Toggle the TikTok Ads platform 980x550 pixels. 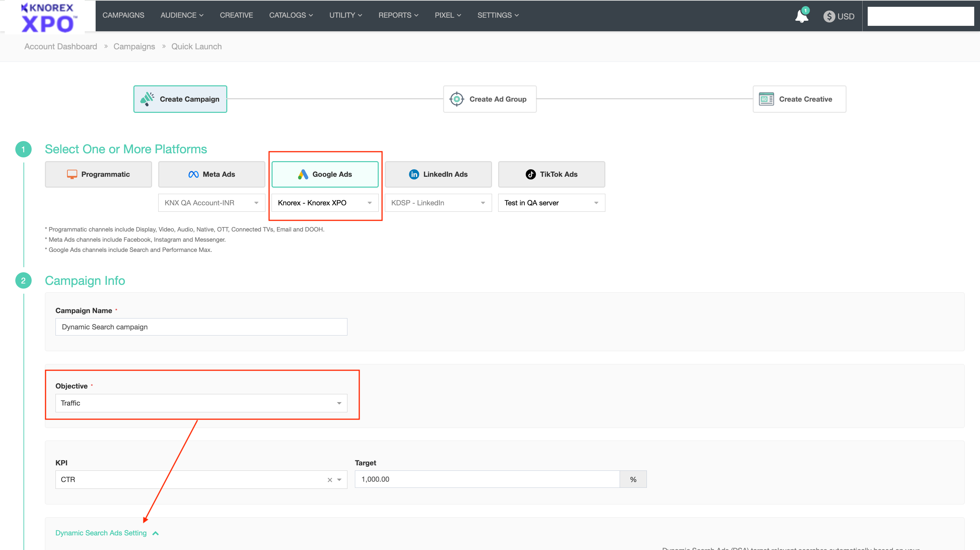point(551,174)
